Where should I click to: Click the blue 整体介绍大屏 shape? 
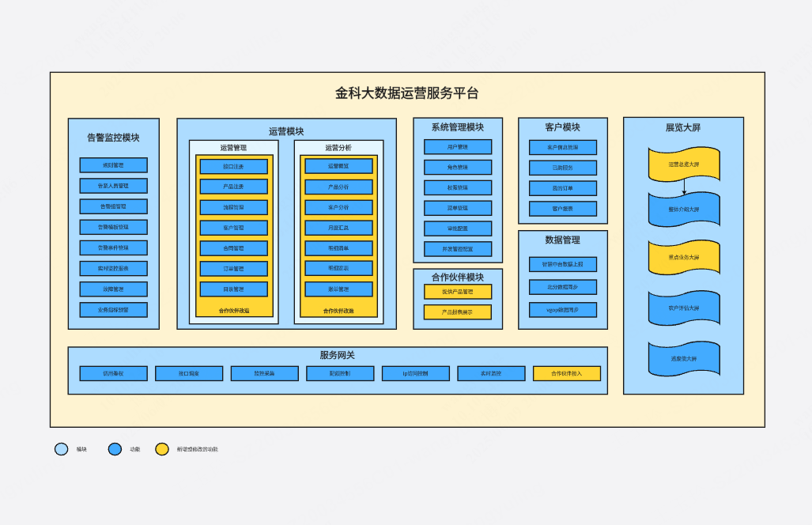pos(684,210)
